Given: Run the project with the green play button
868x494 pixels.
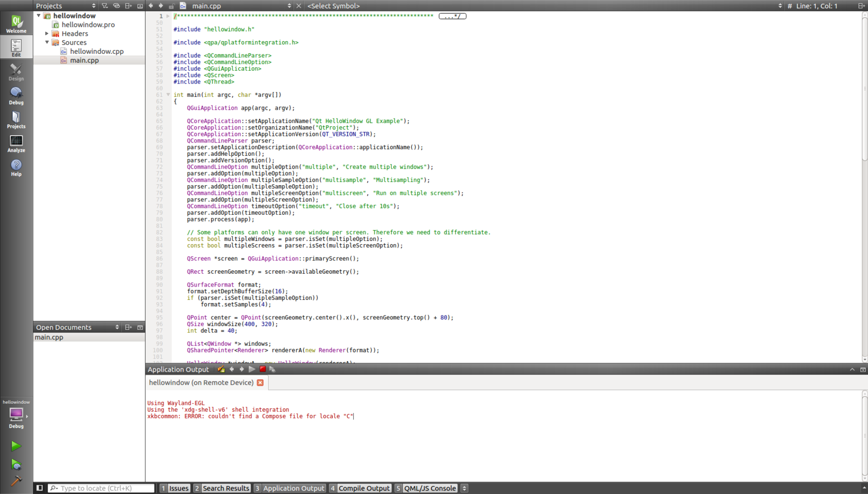Looking at the screenshot, I should point(16,446).
